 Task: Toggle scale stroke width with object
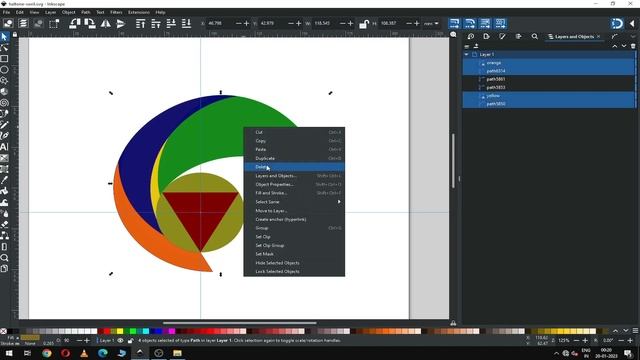[x=454, y=23]
